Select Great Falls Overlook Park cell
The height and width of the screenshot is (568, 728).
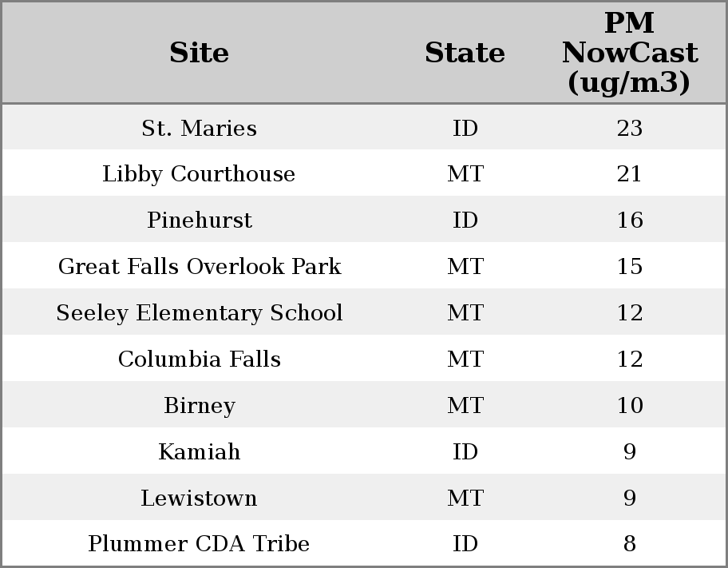pyautogui.click(x=199, y=266)
